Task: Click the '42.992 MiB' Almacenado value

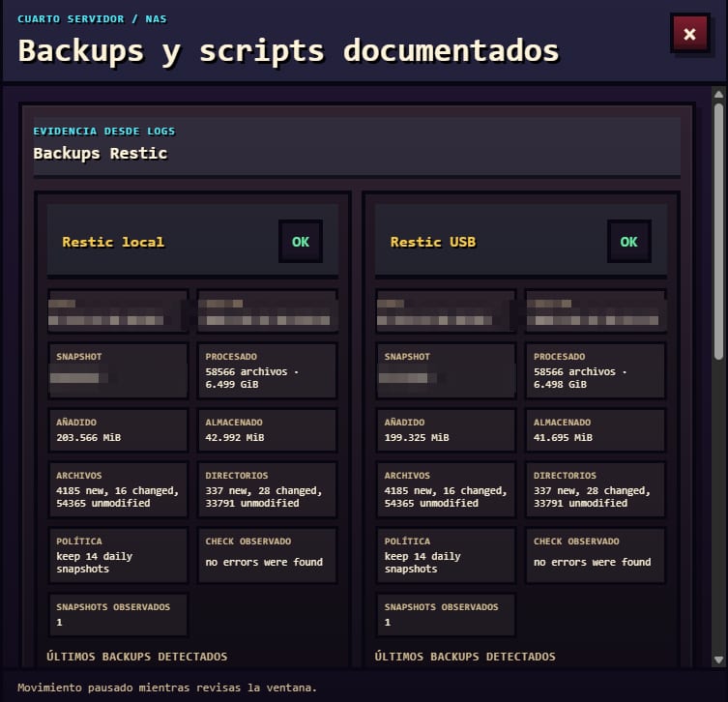Action: tap(235, 437)
